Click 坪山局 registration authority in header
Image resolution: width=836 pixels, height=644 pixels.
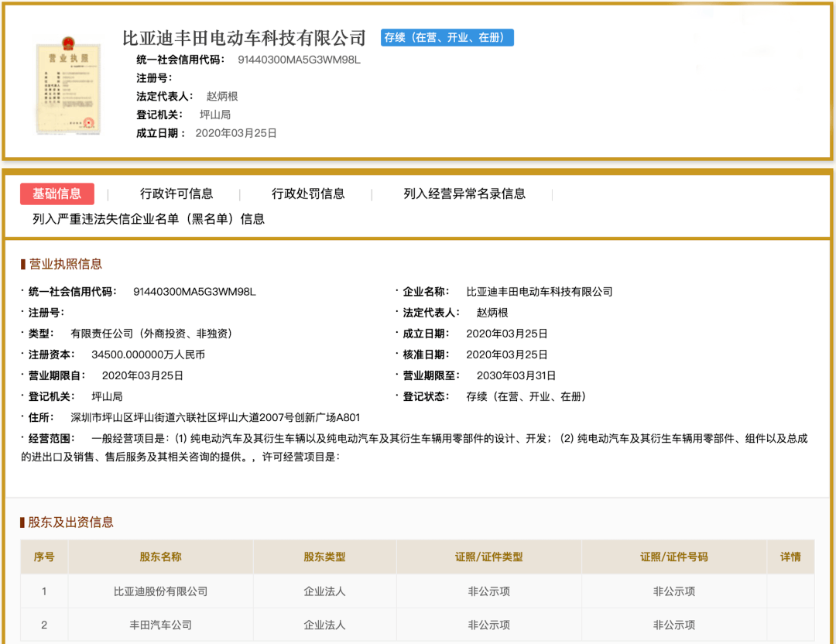tap(215, 115)
